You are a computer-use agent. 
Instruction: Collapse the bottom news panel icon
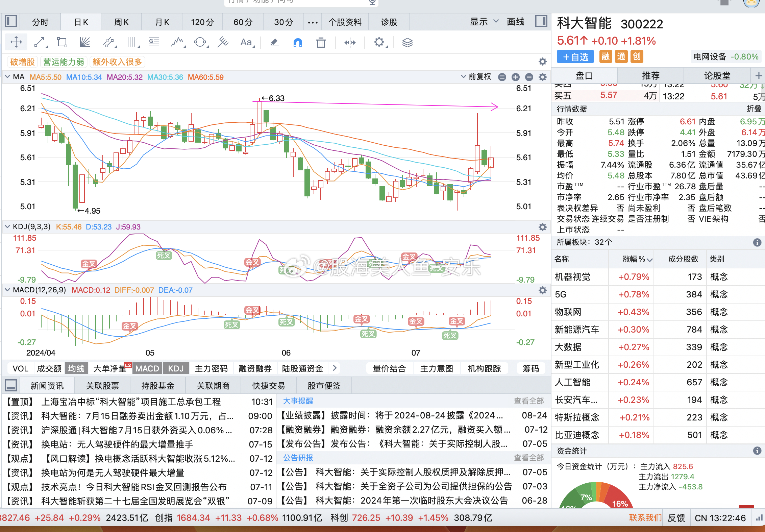coord(11,385)
